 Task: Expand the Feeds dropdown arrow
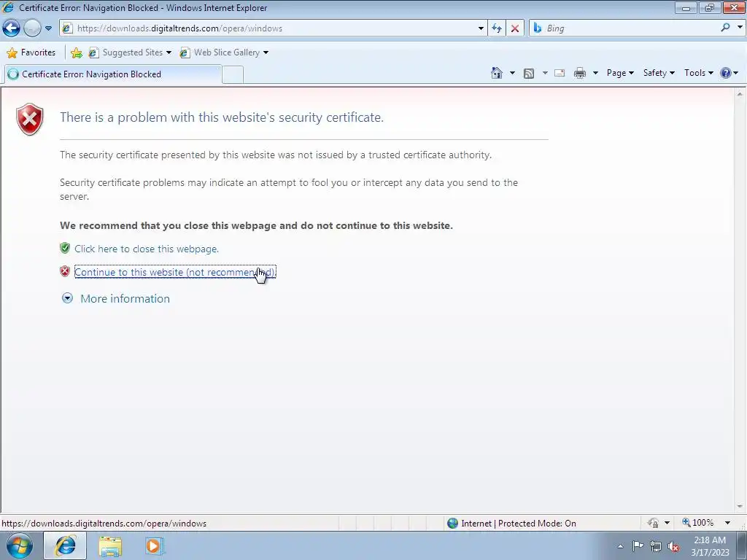click(545, 73)
